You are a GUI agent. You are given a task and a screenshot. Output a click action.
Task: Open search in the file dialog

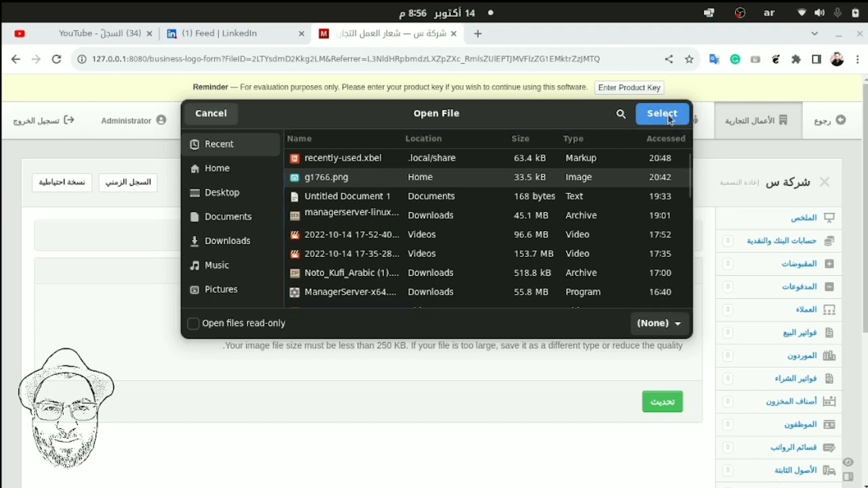(x=620, y=115)
